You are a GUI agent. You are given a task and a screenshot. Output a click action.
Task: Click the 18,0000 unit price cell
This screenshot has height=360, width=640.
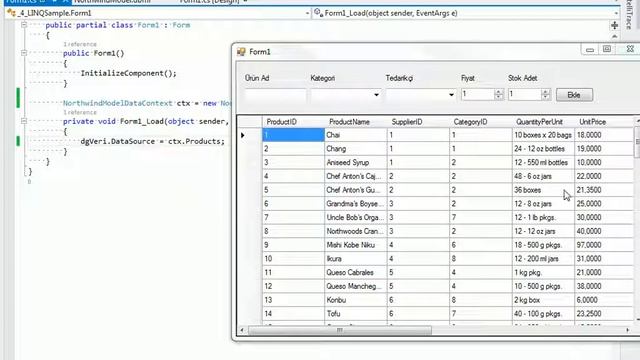pyautogui.click(x=603, y=135)
